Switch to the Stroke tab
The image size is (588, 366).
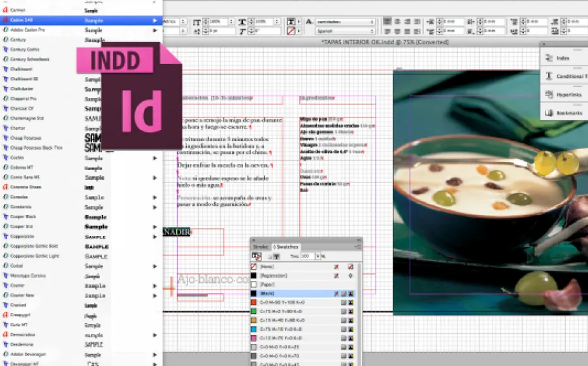260,247
